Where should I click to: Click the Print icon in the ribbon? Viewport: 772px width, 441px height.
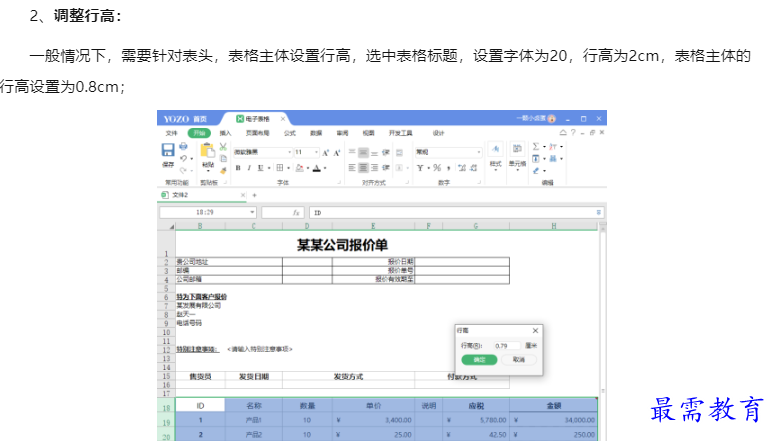183,147
